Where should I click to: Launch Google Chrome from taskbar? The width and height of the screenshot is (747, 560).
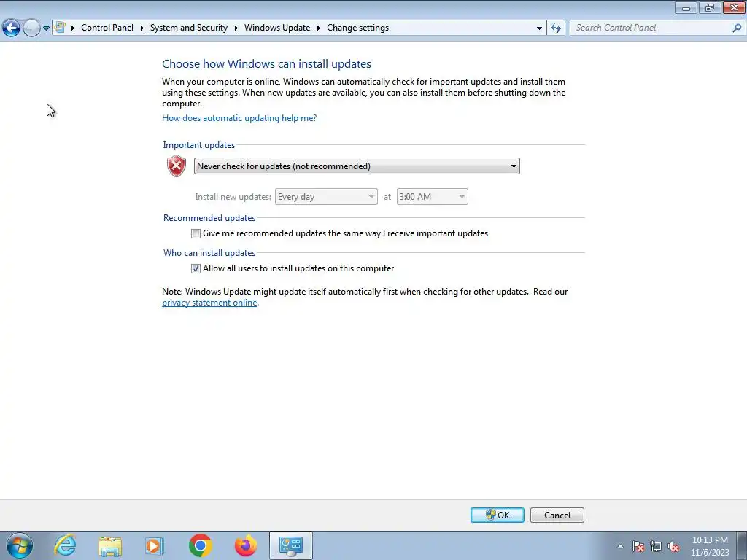pos(200,545)
